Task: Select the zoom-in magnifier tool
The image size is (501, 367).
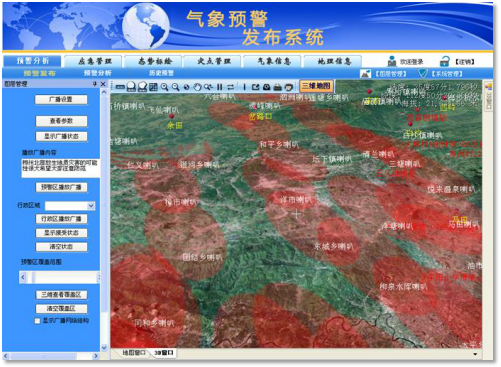Action: click(164, 87)
